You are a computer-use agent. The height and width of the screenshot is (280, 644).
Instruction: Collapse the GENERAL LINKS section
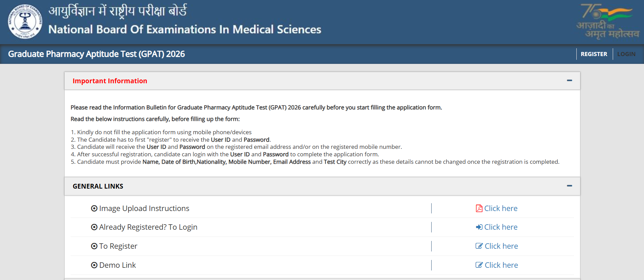click(569, 186)
